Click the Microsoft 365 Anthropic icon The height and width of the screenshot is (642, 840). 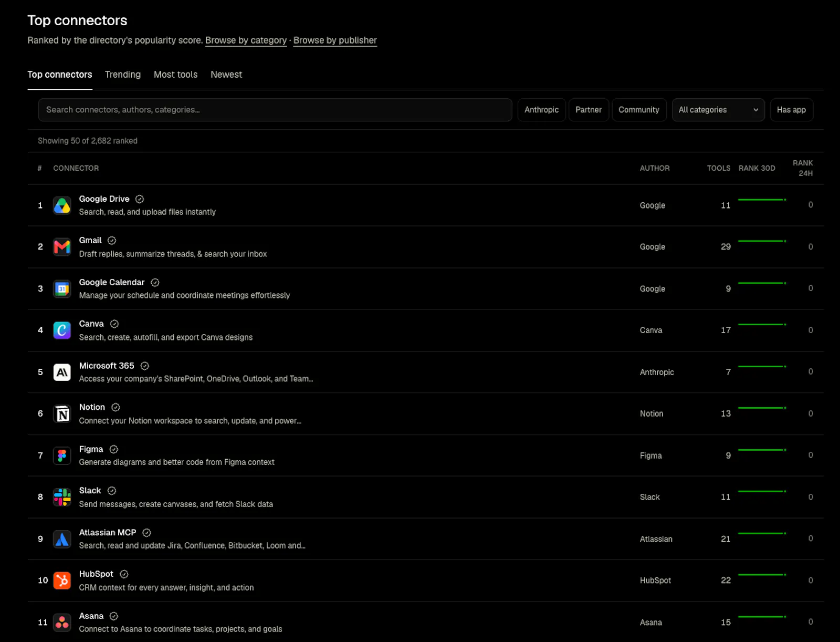(x=62, y=372)
